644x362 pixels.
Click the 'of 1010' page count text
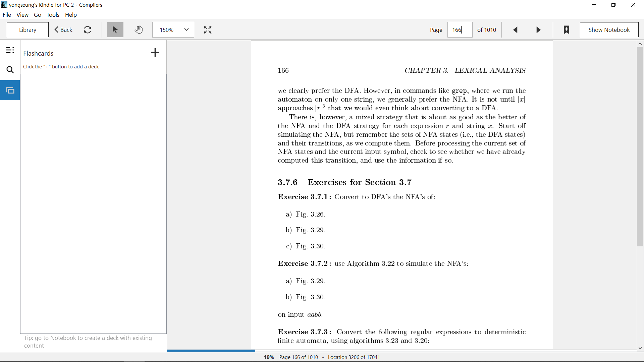pos(487,30)
